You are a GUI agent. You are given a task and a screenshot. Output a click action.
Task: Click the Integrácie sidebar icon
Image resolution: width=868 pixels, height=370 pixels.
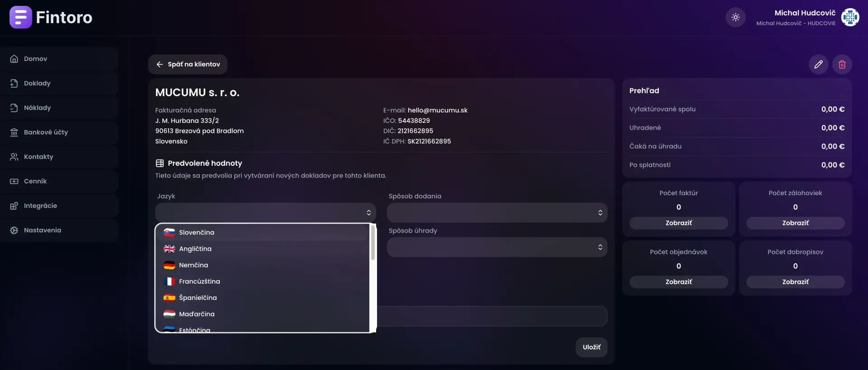(x=14, y=206)
